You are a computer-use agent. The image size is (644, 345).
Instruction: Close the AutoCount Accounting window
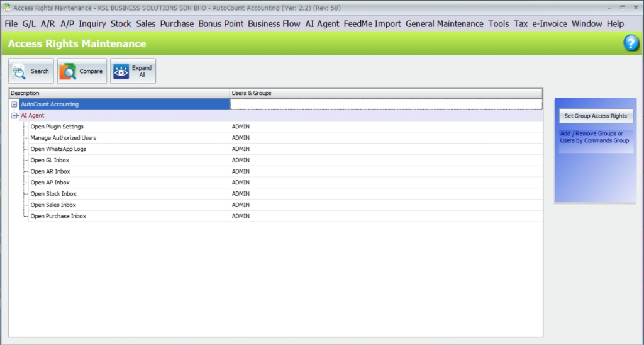click(636, 8)
